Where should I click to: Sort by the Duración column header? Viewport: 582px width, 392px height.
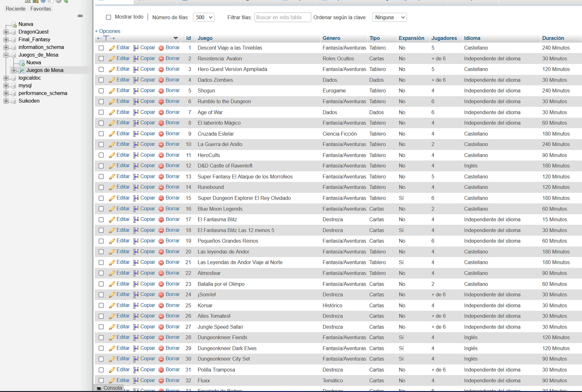point(553,38)
